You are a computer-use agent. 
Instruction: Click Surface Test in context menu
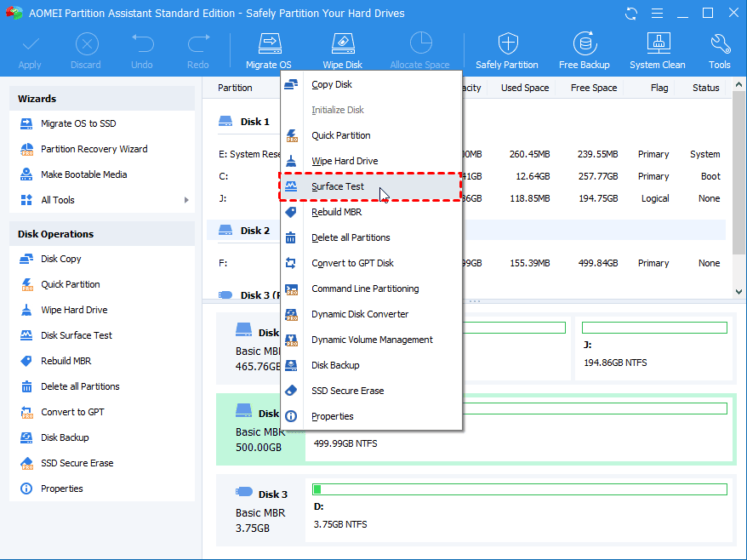click(x=371, y=186)
